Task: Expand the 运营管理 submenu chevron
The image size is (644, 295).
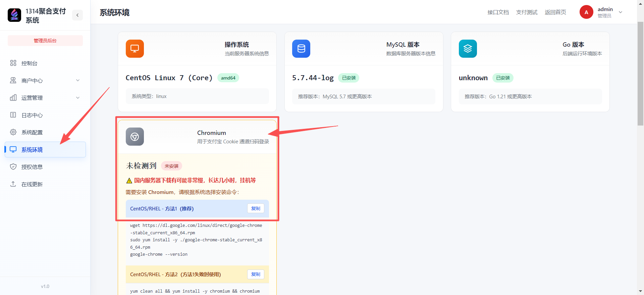Action: click(x=78, y=98)
